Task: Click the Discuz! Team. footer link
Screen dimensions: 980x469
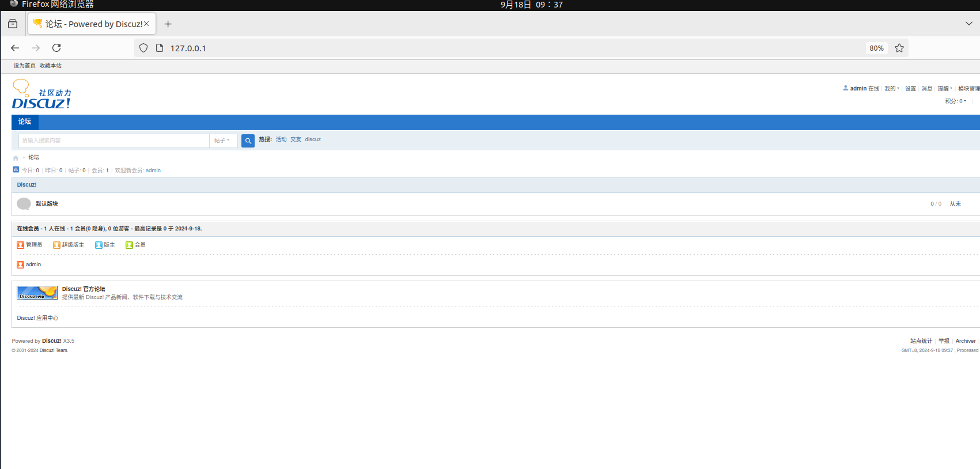Action: point(54,350)
